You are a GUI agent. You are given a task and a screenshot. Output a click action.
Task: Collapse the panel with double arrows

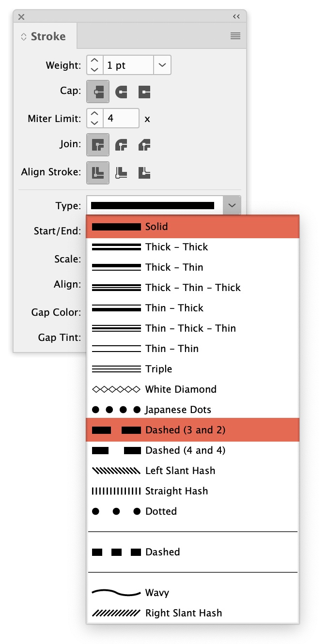(236, 16)
